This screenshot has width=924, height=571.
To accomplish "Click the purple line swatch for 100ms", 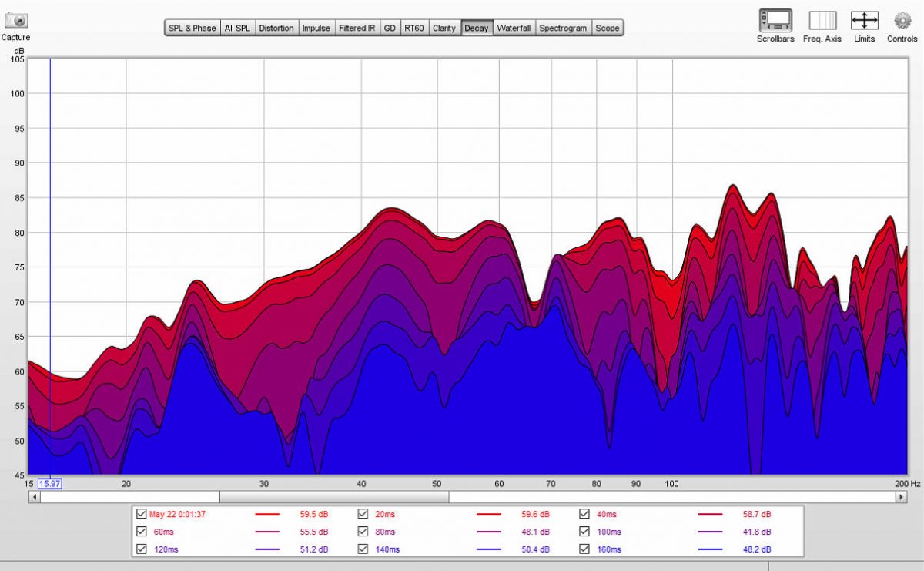I will coord(710,532).
